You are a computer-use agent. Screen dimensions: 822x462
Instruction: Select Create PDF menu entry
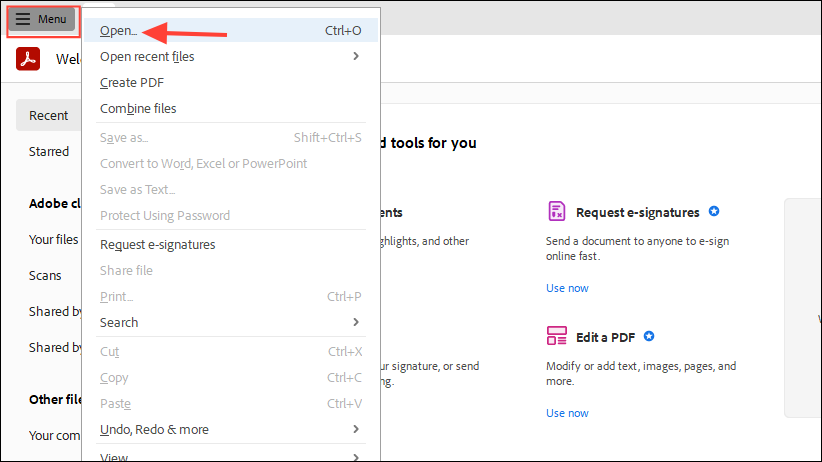click(x=132, y=83)
